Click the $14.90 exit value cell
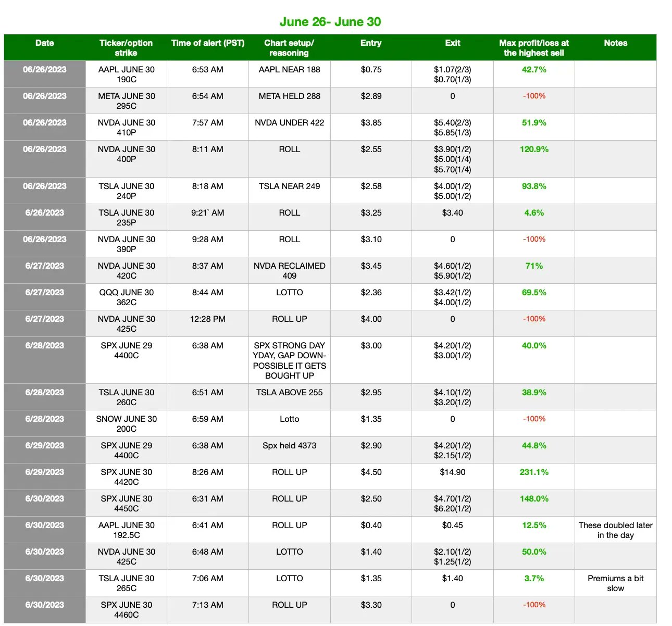Image resolution: width=672 pixels, height=626 pixels. click(x=452, y=472)
